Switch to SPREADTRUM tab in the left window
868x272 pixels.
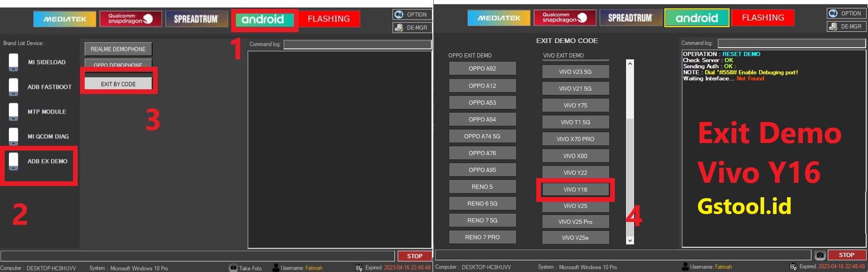coord(197,19)
